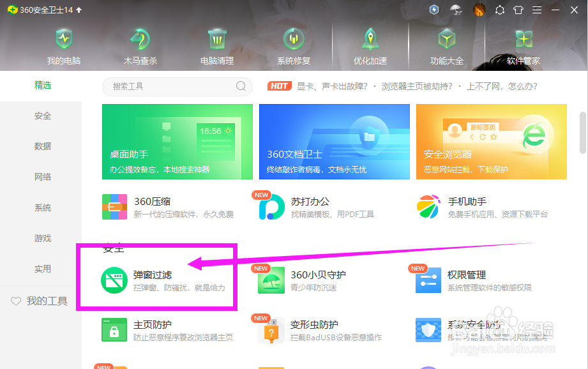Open 360压缩 tool icon
Image resolution: width=588 pixels, height=369 pixels.
tap(114, 207)
